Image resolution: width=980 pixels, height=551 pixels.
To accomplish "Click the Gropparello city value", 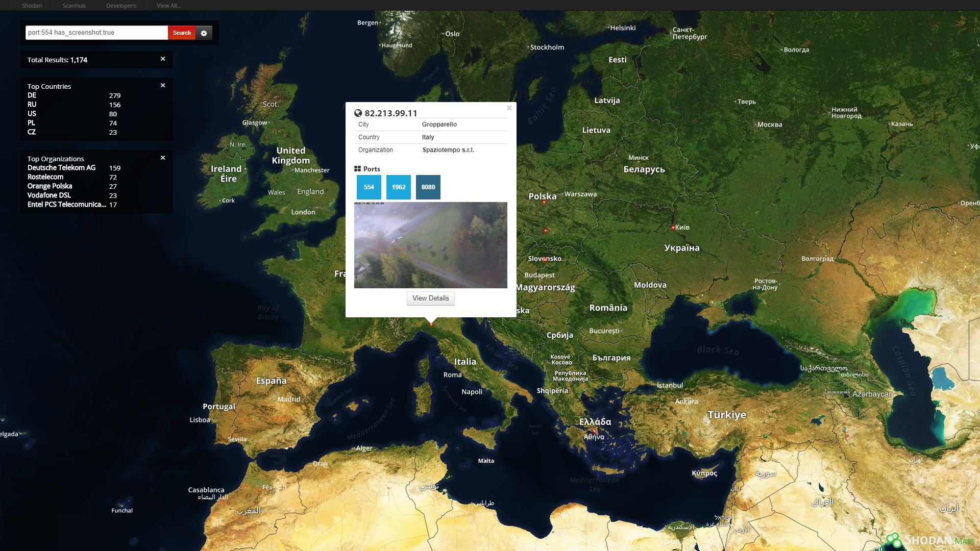I will pyautogui.click(x=439, y=124).
